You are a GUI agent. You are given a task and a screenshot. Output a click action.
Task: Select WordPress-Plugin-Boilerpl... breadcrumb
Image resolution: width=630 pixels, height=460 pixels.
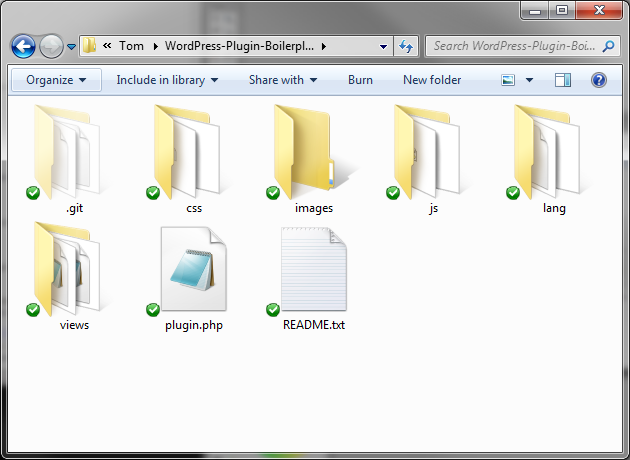click(x=239, y=46)
